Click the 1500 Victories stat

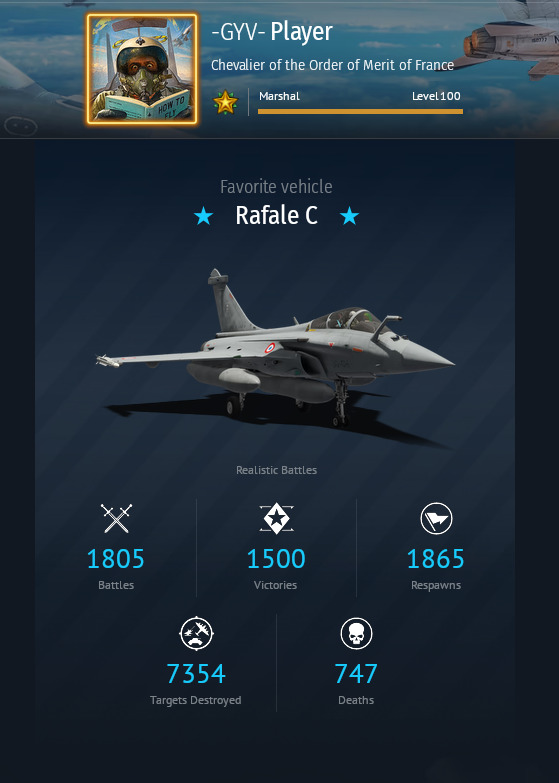click(276, 558)
